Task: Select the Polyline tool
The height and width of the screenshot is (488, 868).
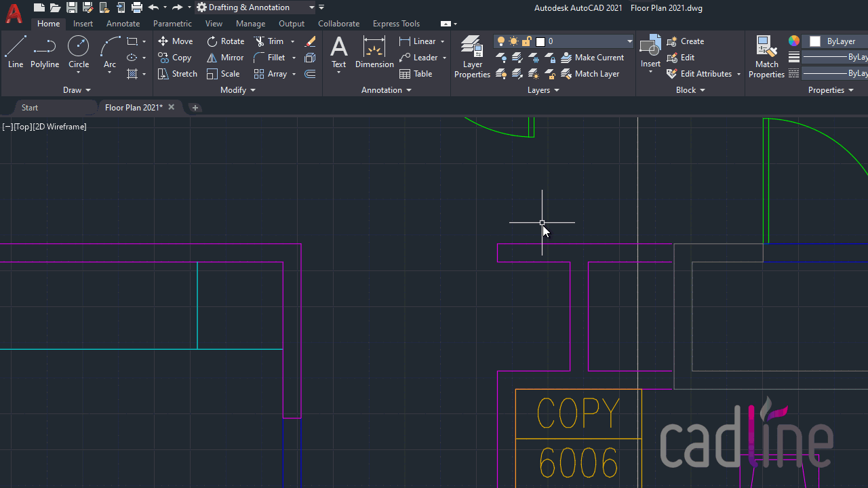Action: point(45,53)
